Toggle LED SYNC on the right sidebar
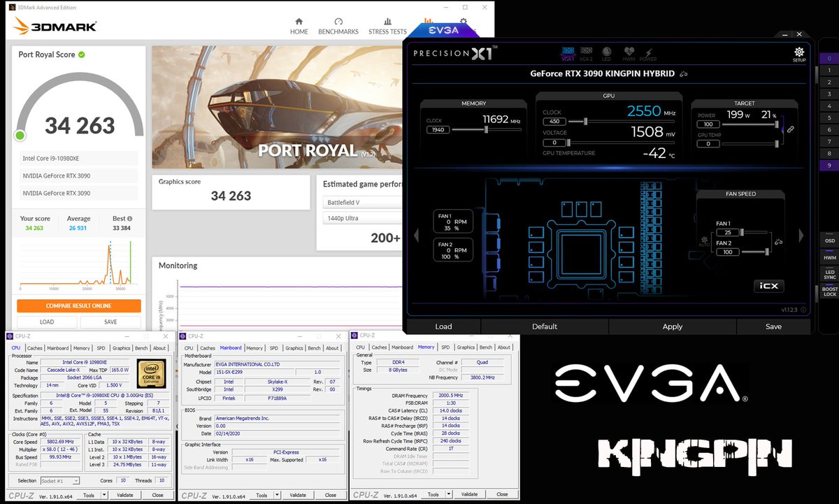The height and width of the screenshot is (504, 839). point(829,274)
